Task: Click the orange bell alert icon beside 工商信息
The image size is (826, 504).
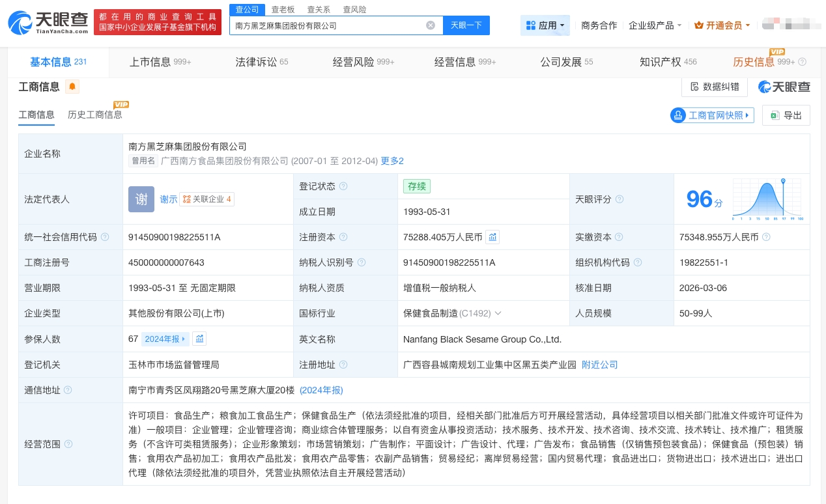Action: (x=72, y=87)
